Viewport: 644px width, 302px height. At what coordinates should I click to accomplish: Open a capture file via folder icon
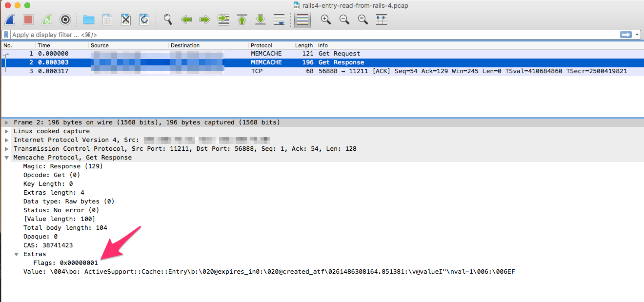pos(88,20)
